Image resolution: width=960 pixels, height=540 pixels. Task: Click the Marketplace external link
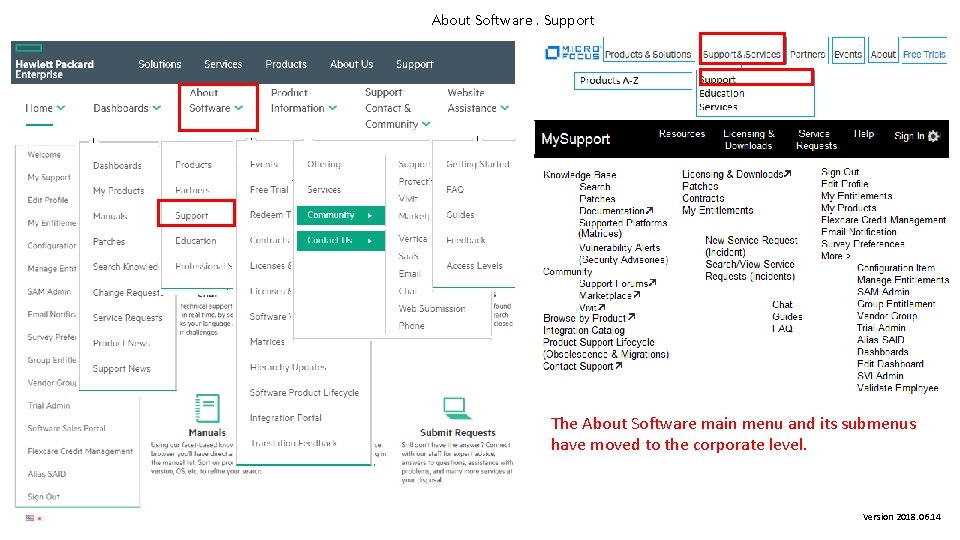click(x=610, y=295)
